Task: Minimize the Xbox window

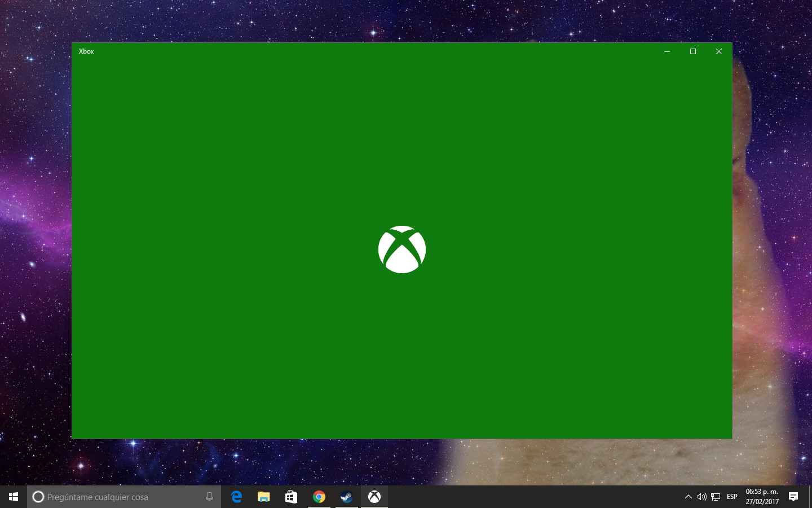Action: click(667, 51)
